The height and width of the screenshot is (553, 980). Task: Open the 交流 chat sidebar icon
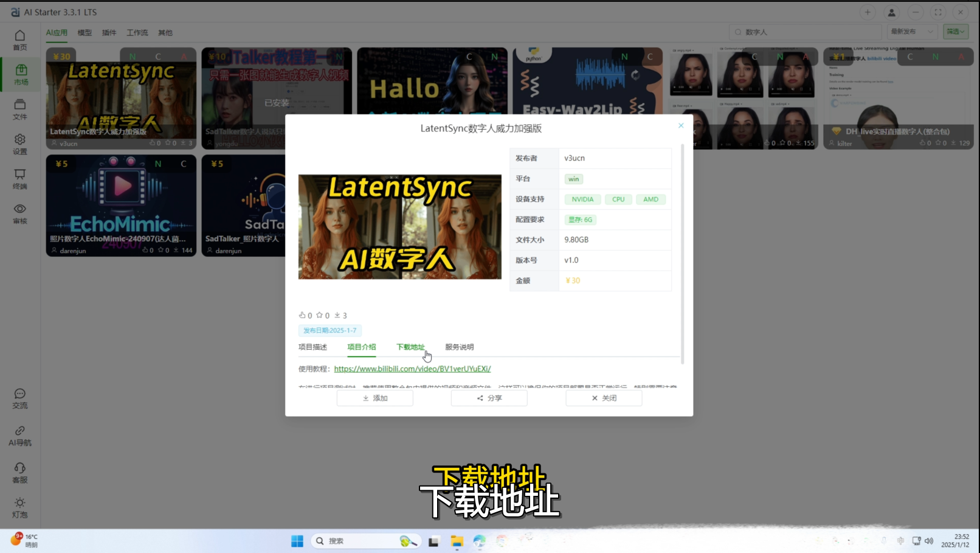pos(20,398)
